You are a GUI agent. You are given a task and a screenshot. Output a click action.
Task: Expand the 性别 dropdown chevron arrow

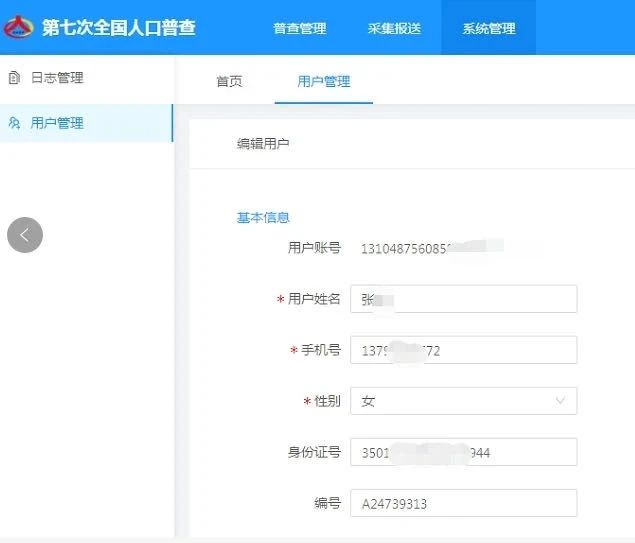point(559,401)
